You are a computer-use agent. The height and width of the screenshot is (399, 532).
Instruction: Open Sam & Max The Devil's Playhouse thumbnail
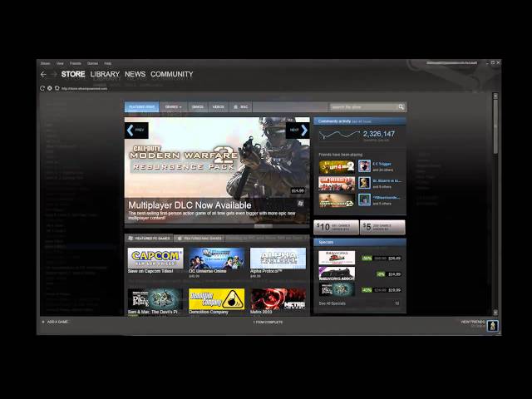[155, 299]
